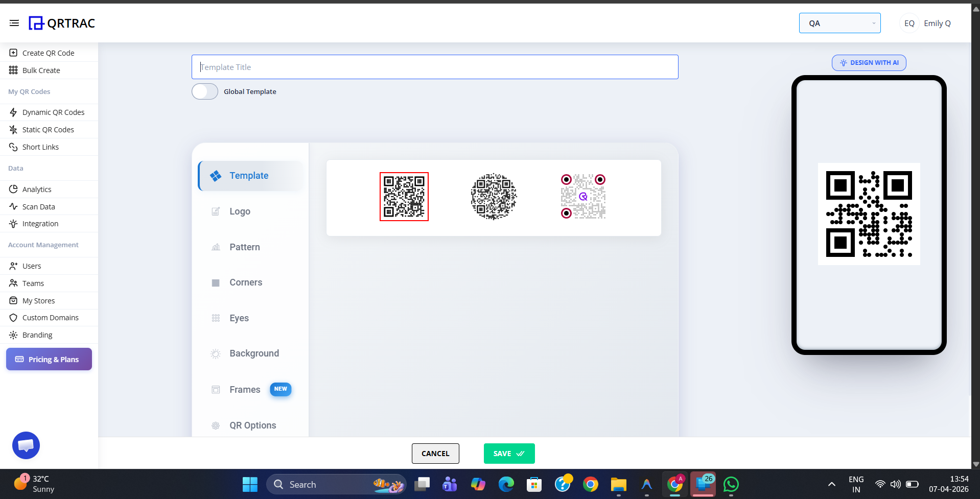
Task: Open the QA environment dropdown
Action: pos(839,23)
